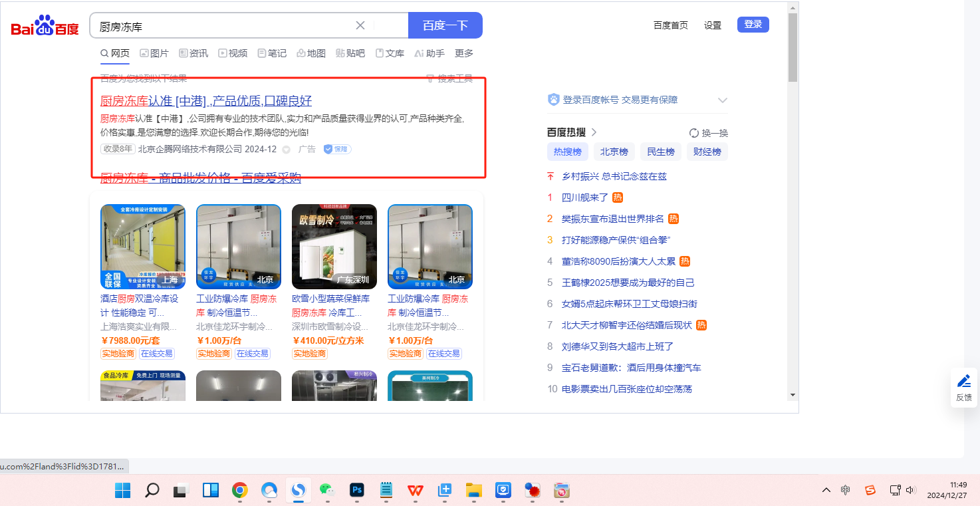Screen dimensions: 980x506
Task: Expand the 登录百度帐号 panel chevron
Action: pyautogui.click(x=723, y=100)
